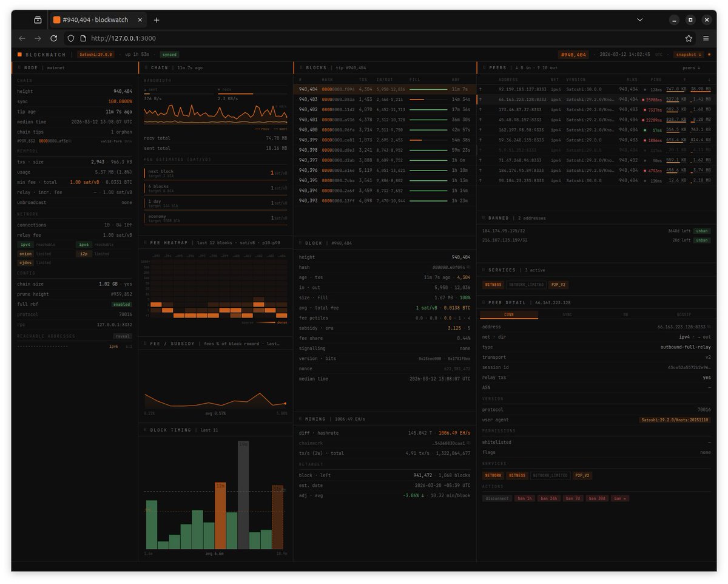Open the browser application menu
Screen dimensions: 728x584
(x=706, y=38)
